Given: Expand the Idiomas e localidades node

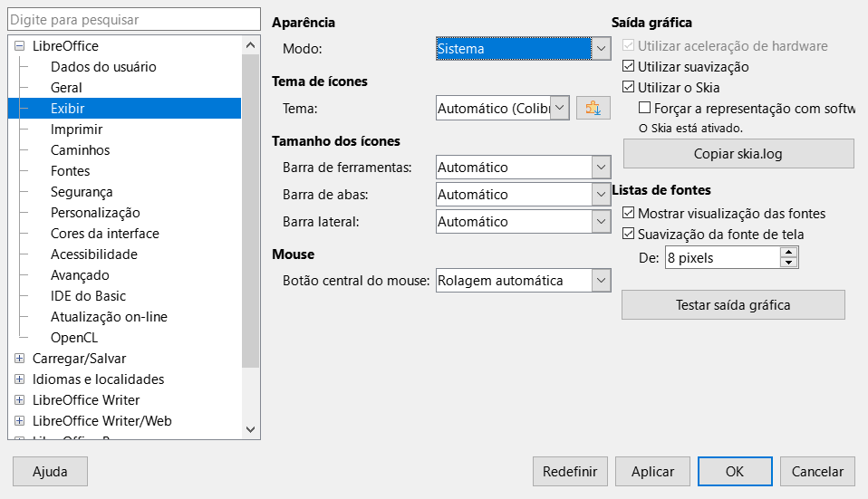Looking at the screenshot, I should (x=19, y=379).
